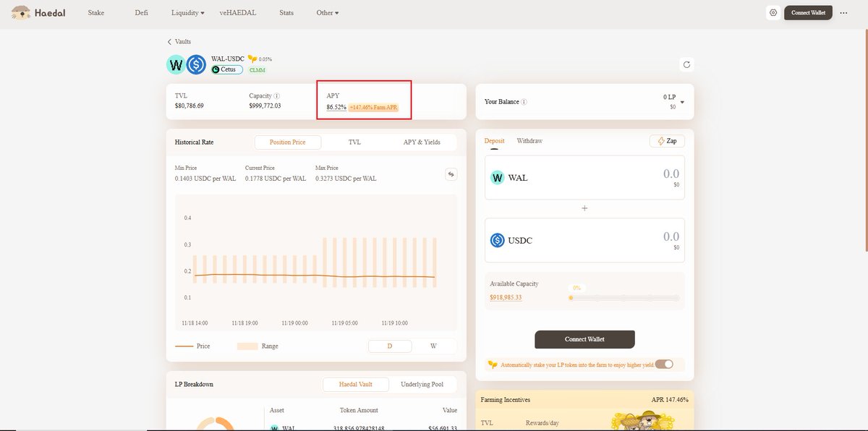Click the WAL amount input field
This screenshot has width=868, height=431.
(x=584, y=177)
